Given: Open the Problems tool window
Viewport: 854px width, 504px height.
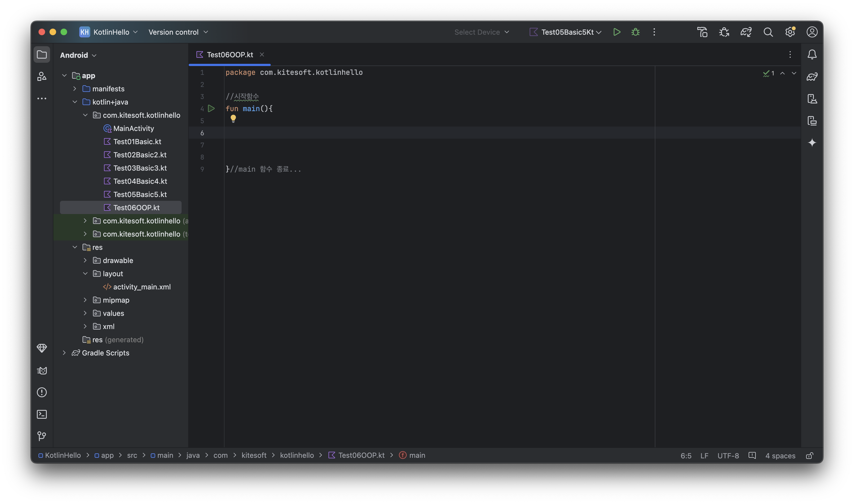Looking at the screenshot, I should [x=42, y=392].
